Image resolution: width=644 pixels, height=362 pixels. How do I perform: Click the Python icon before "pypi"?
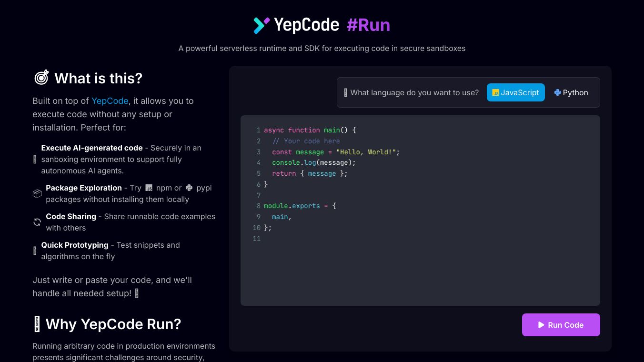[189, 188]
